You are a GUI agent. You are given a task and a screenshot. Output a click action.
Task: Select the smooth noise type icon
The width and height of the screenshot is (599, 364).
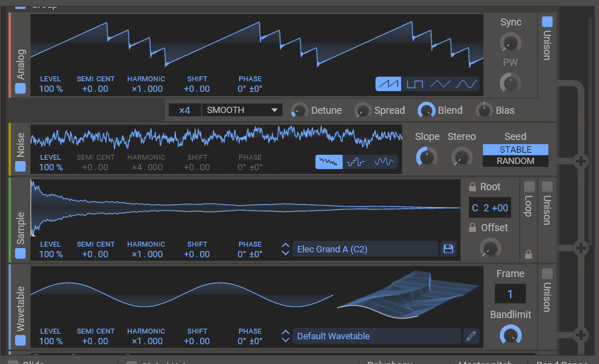[383, 162]
